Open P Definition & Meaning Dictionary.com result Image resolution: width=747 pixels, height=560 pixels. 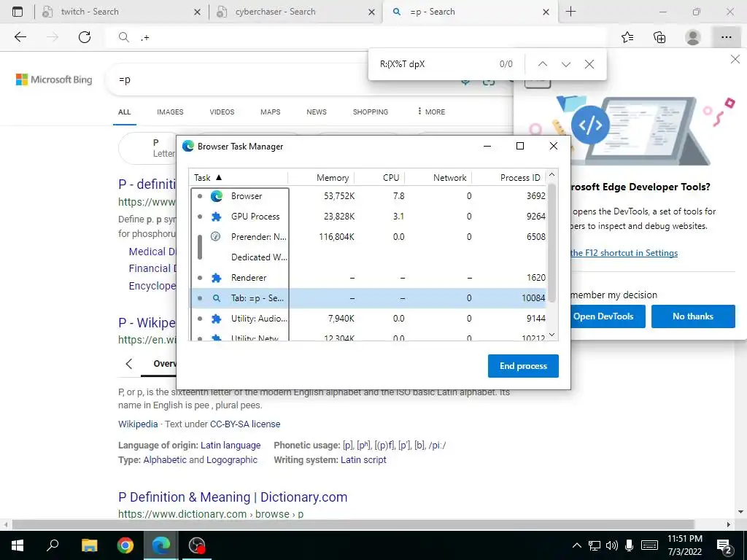click(233, 497)
